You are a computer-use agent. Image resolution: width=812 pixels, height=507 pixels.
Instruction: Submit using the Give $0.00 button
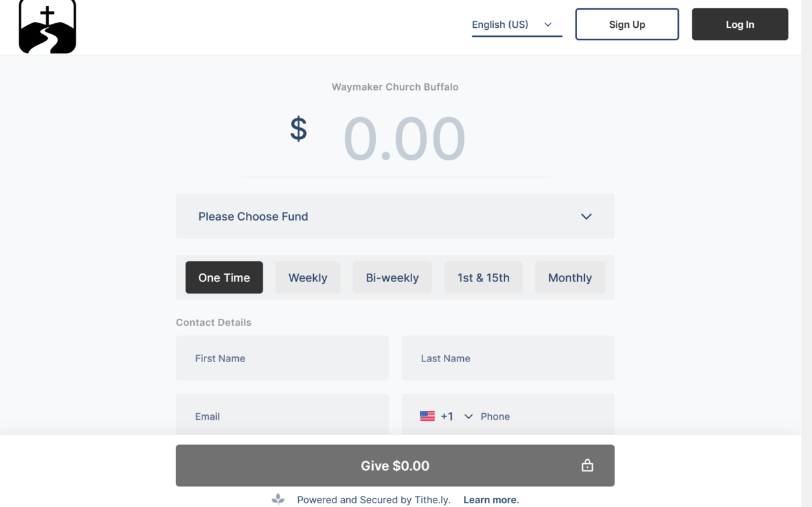[x=395, y=466]
